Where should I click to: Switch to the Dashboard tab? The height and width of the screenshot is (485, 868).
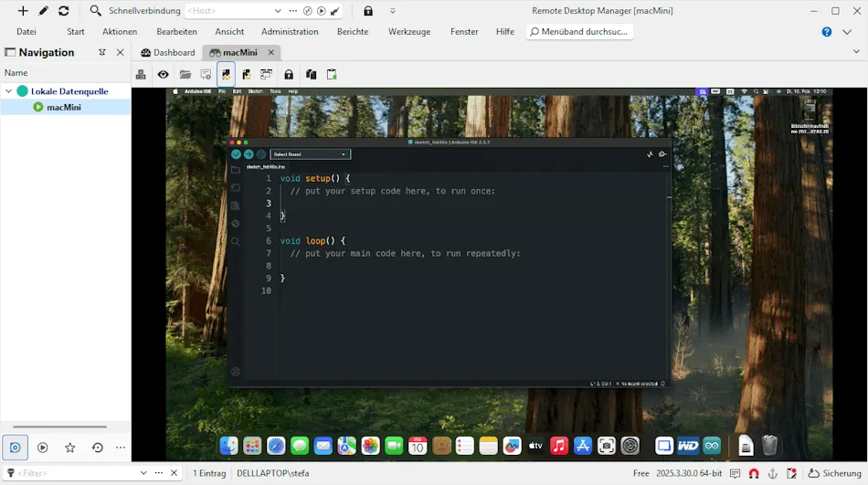tap(168, 53)
